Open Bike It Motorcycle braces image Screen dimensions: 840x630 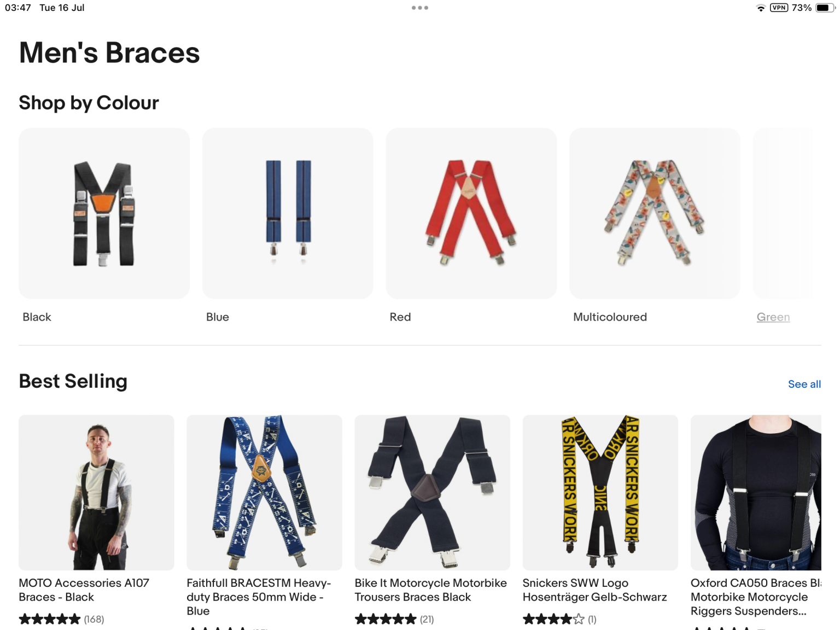(x=432, y=492)
